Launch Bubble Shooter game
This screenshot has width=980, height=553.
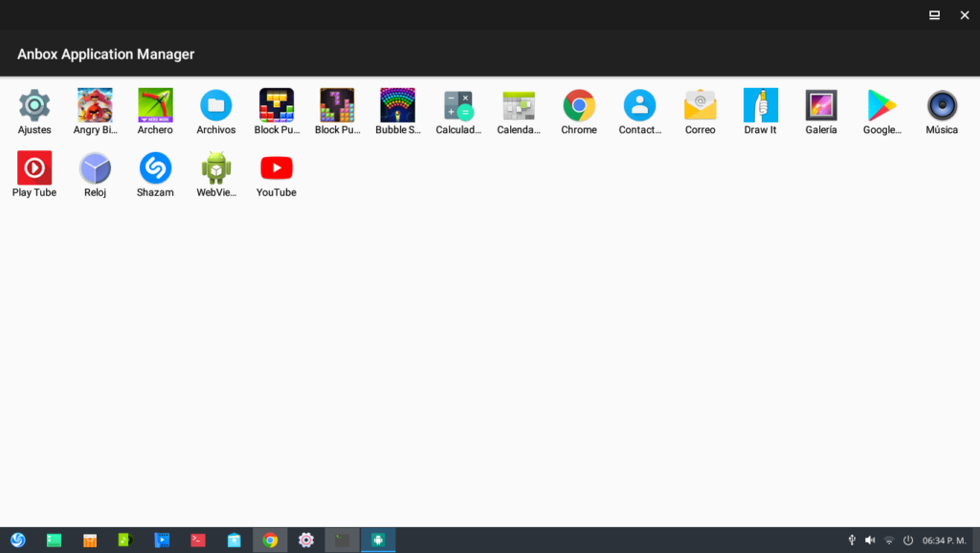397,106
